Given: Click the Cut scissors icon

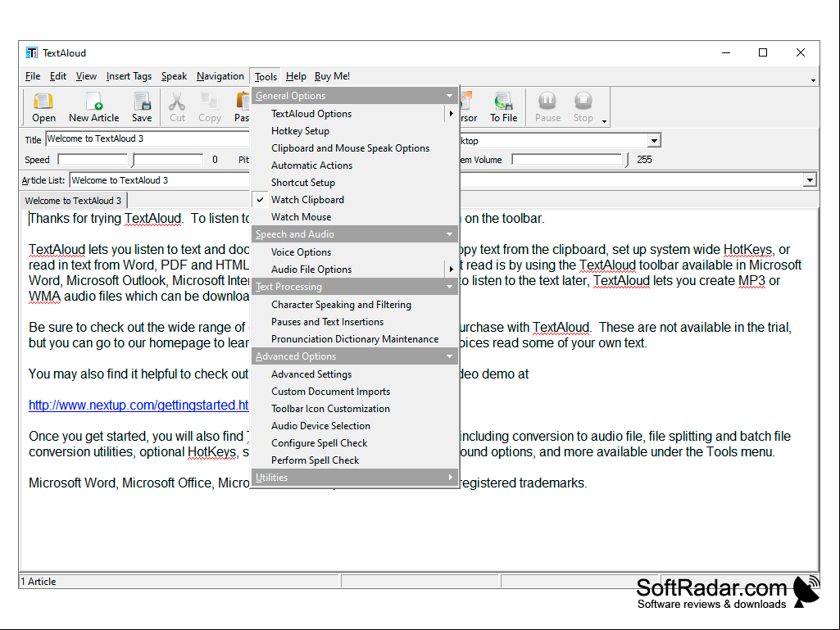Looking at the screenshot, I should [x=177, y=107].
